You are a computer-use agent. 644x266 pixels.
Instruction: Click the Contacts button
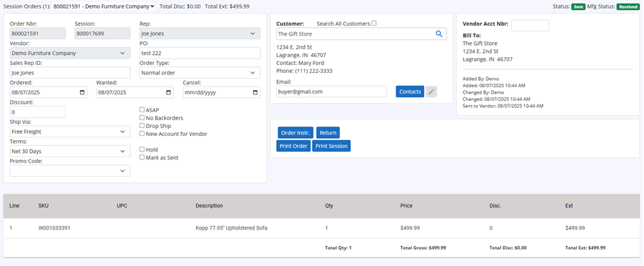[x=410, y=92]
